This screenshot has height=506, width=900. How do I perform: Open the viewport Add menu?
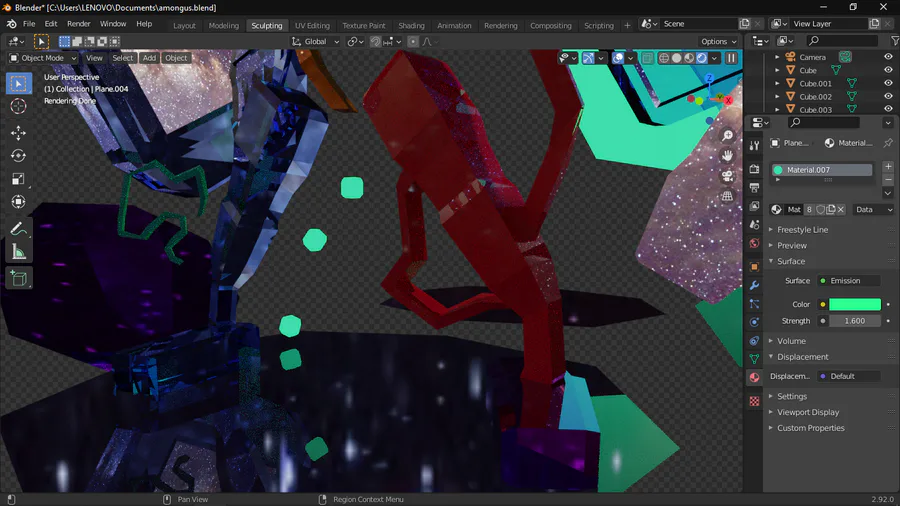click(149, 58)
